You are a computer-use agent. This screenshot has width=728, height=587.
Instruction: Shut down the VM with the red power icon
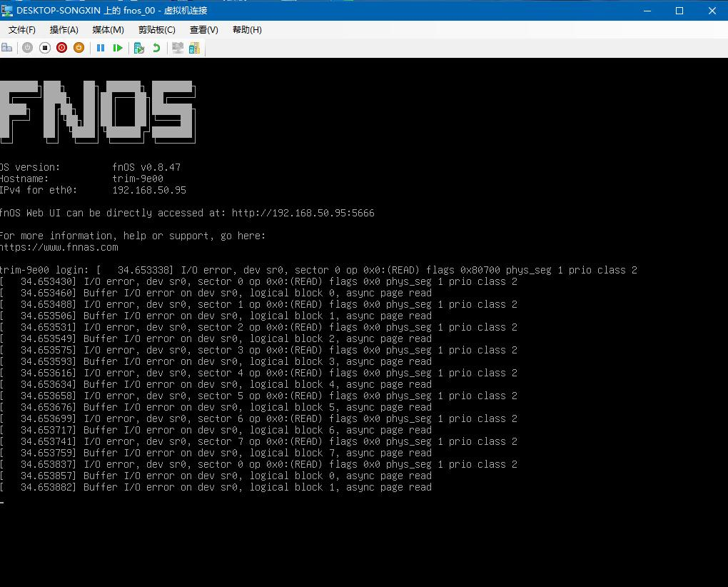click(x=62, y=47)
